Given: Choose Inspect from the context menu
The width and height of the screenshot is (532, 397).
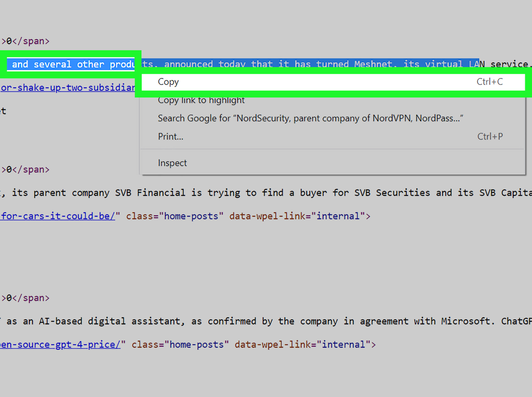Looking at the screenshot, I should pos(172,163).
